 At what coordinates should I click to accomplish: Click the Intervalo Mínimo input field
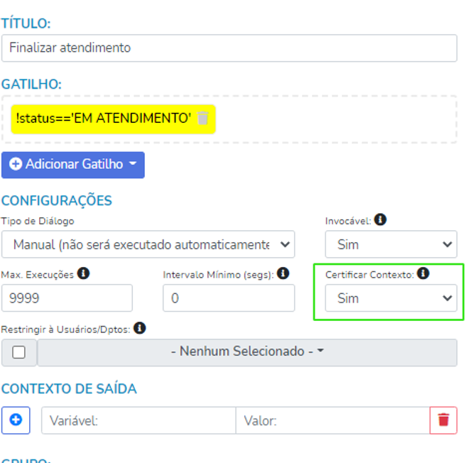click(229, 298)
